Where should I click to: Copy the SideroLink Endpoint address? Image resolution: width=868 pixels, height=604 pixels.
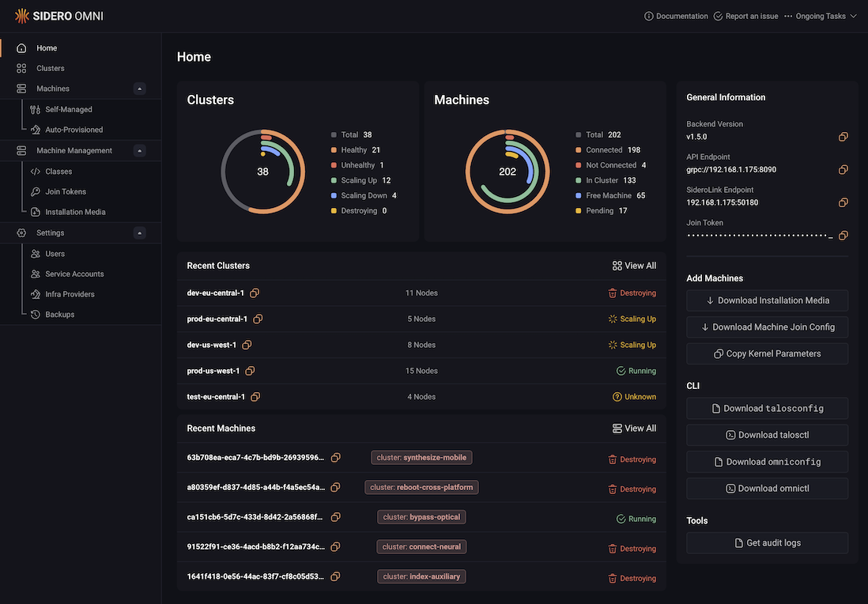[x=843, y=202]
